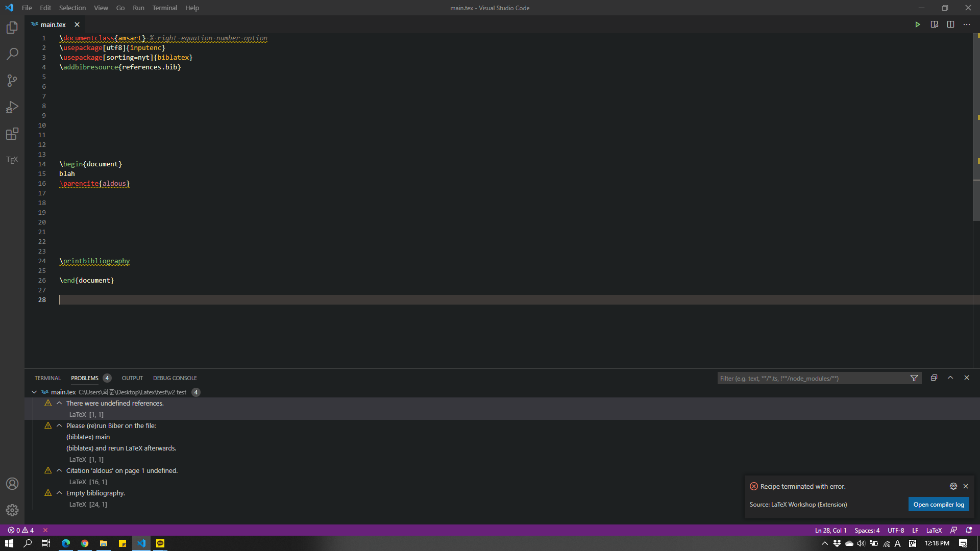Collapse the main.tex problems group

pyautogui.click(x=34, y=392)
